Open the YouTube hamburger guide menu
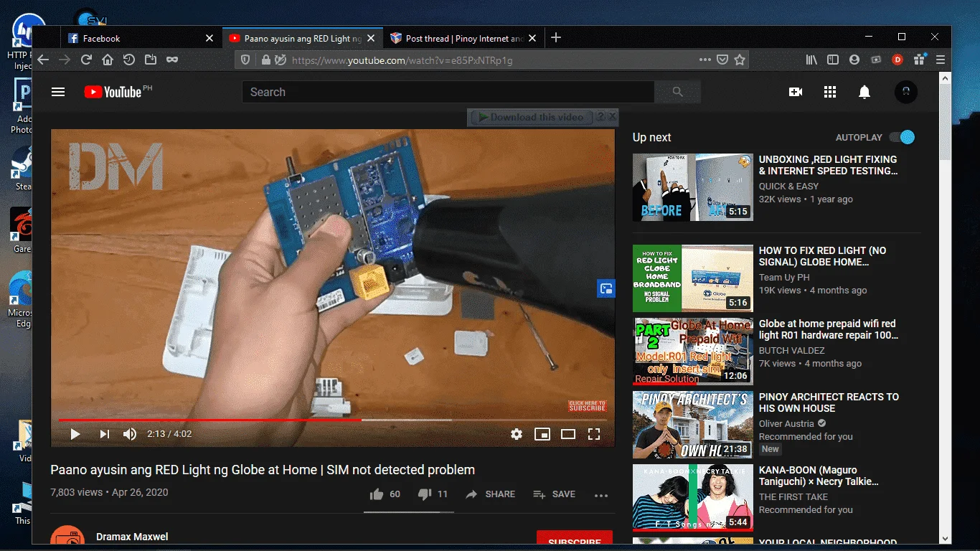 pyautogui.click(x=59, y=92)
